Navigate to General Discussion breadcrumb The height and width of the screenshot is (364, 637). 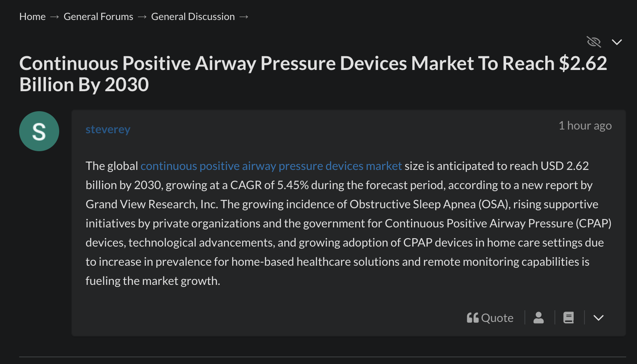point(193,17)
